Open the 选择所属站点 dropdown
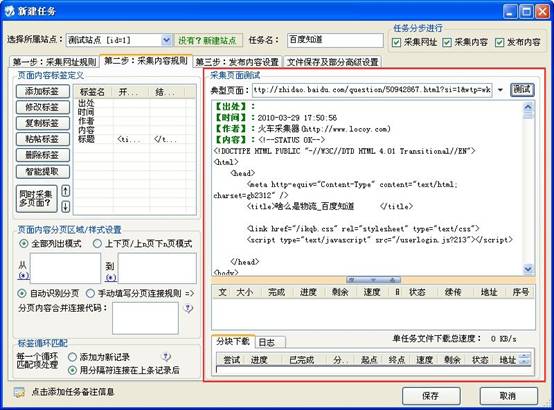Viewport: 554px width, 410px height. tap(166, 40)
